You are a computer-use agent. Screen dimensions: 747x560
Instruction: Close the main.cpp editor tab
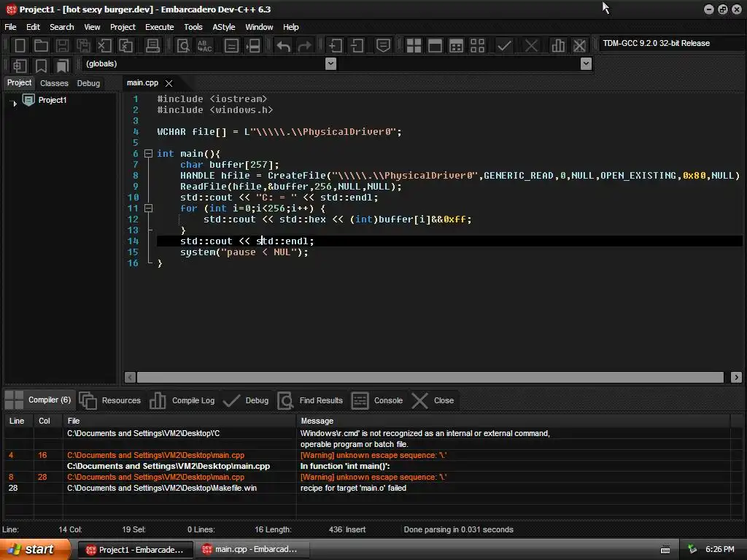pos(169,83)
